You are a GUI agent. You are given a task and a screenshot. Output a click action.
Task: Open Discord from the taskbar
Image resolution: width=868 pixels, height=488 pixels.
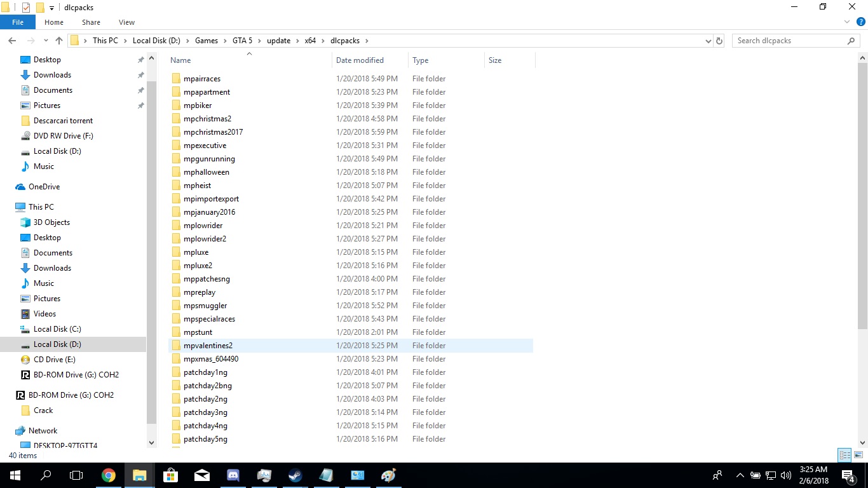click(x=233, y=475)
